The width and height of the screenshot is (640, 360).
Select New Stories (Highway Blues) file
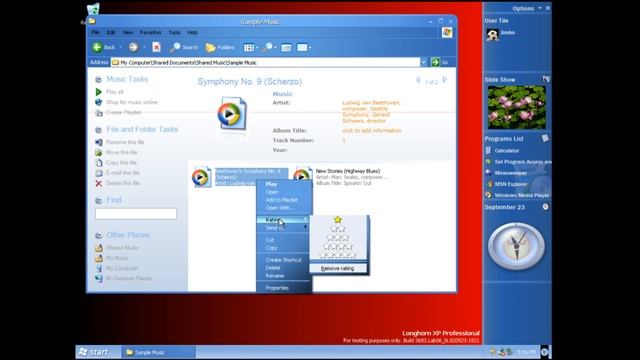coord(348,171)
